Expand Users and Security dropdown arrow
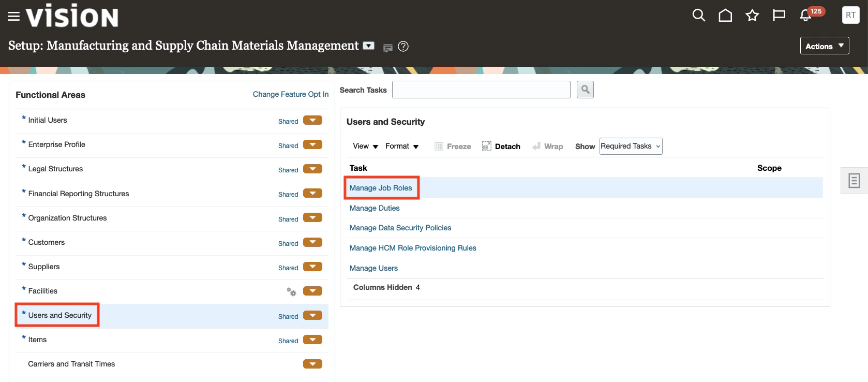Screen dimensions: 868x382 312,315
